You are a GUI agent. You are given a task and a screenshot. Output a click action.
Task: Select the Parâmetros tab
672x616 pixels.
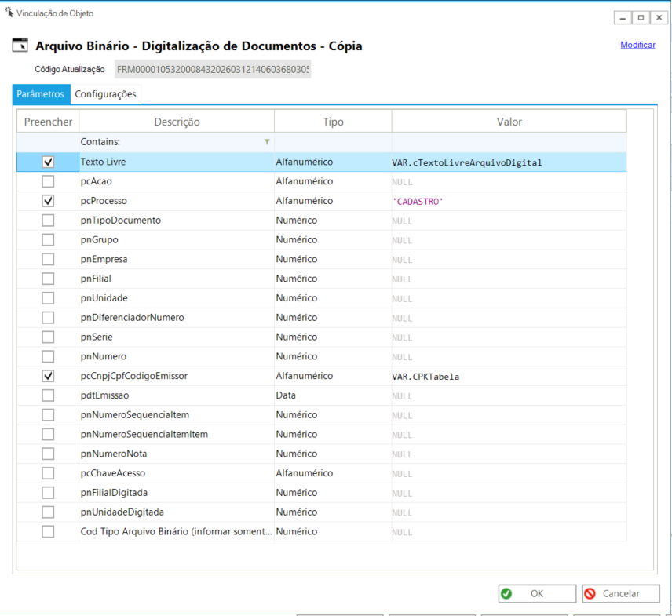[40, 94]
